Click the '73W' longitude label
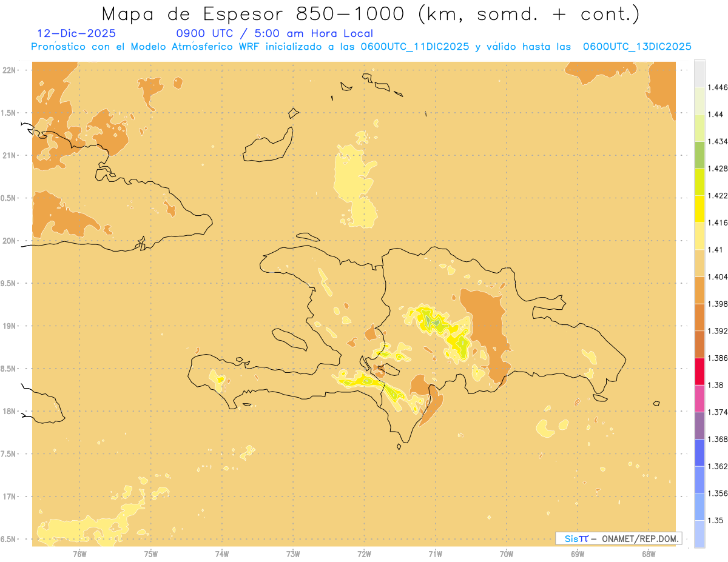Image resolution: width=728 pixels, height=562 pixels. 293,554
